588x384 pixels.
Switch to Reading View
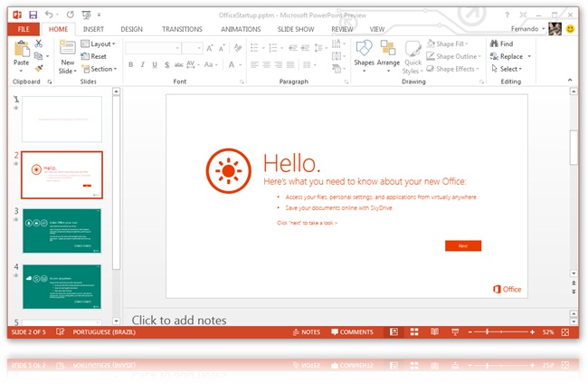tap(434, 331)
